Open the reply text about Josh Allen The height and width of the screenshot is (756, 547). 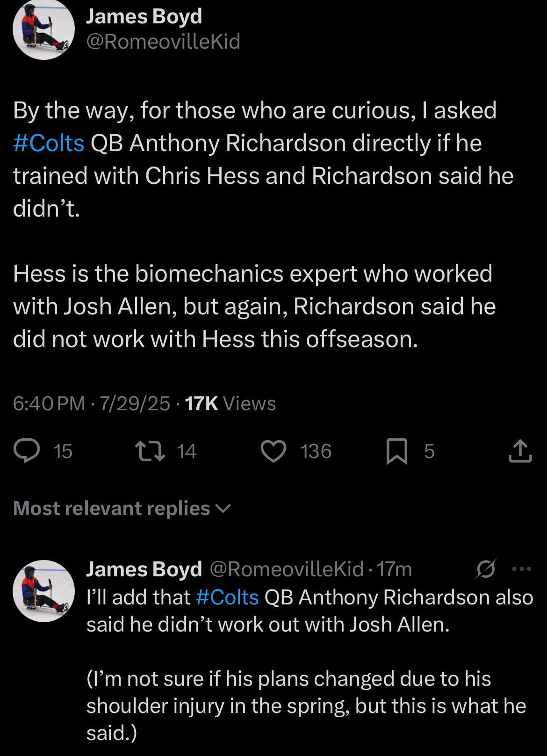click(x=309, y=611)
